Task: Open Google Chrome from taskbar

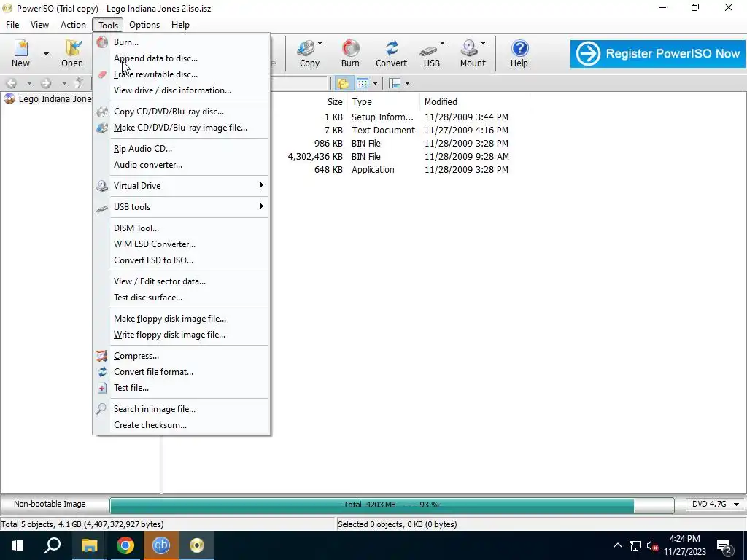Action: [125, 545]
